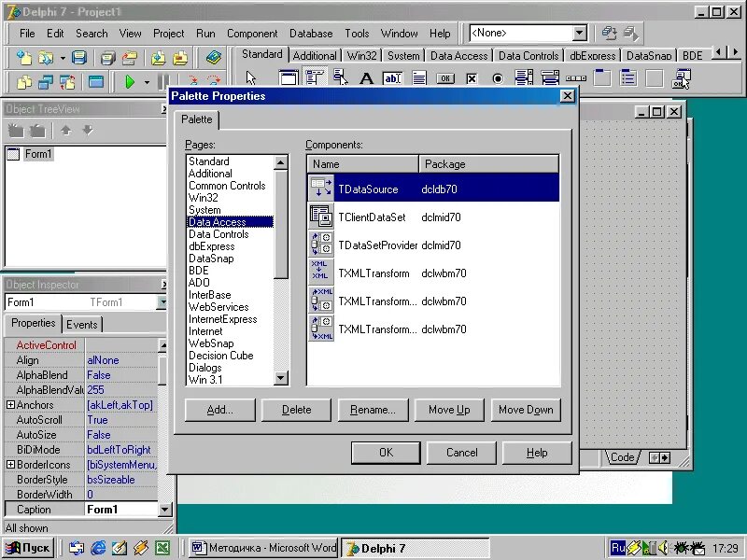Click the Rename... button

(x=373, y=410)
